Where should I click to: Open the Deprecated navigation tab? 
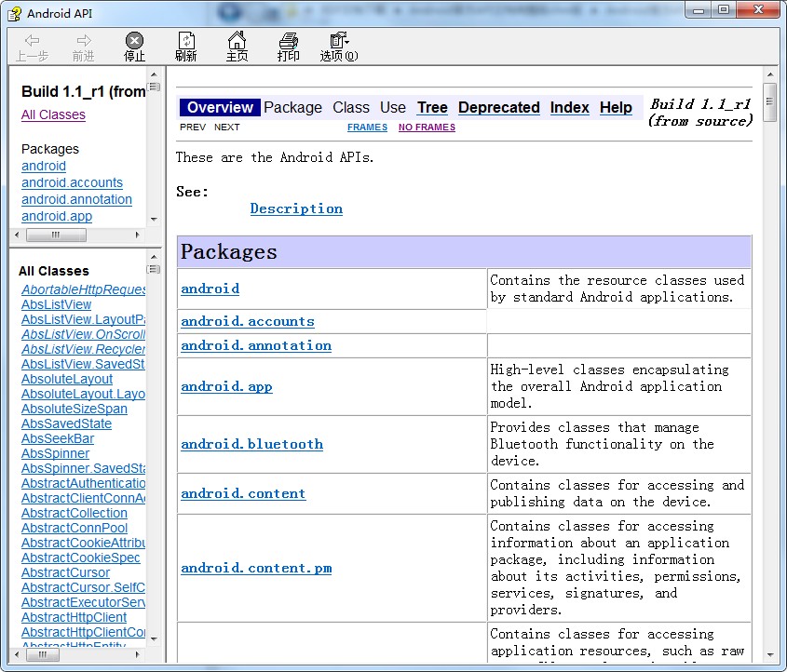(x=498, y=108)
